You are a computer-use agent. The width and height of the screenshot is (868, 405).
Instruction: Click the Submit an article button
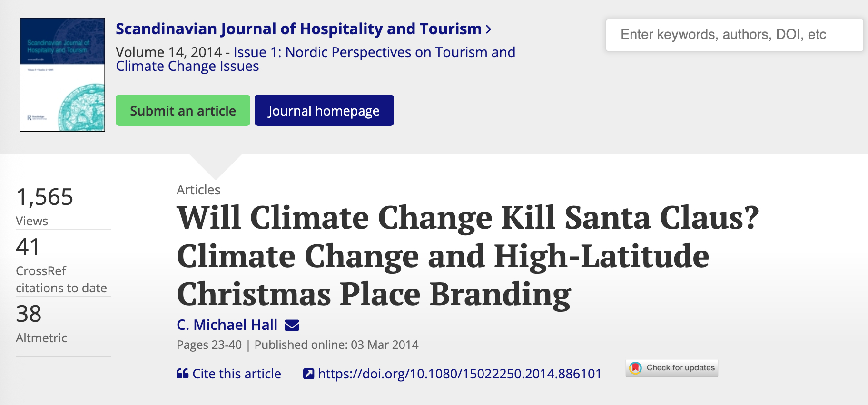click(183, 111)
